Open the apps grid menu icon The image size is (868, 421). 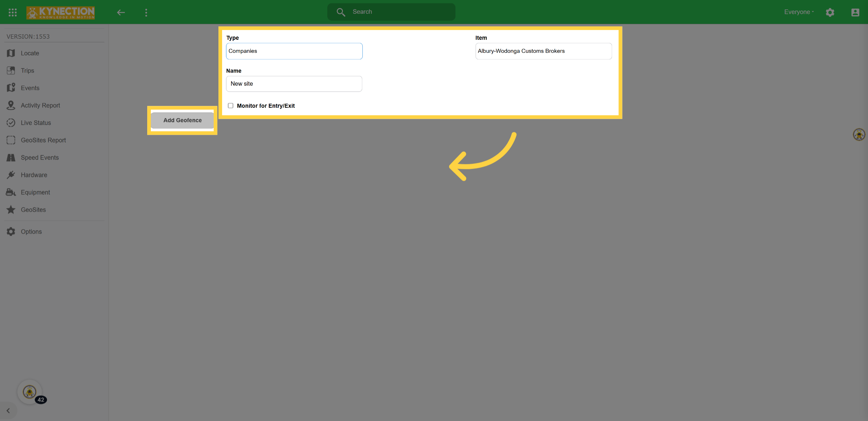[13, 12]
